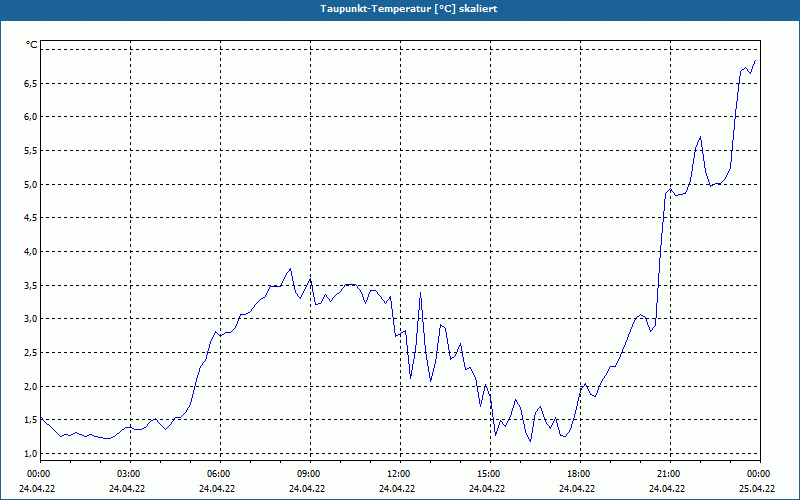Select the 2,0 y-axis label

(31, 386)
